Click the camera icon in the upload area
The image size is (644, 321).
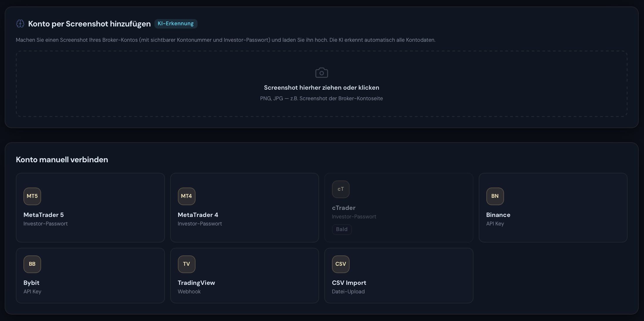coord(321,72)
